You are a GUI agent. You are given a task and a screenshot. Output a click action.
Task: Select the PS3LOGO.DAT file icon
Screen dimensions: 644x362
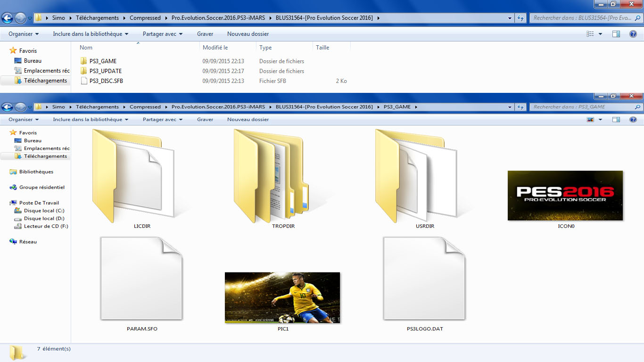tap(424, 279)
